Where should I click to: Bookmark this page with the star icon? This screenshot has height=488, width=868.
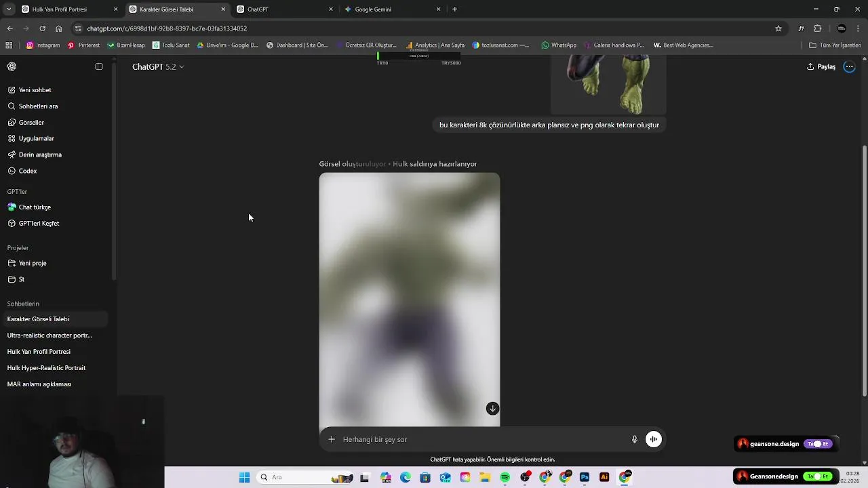coord(778,28)
